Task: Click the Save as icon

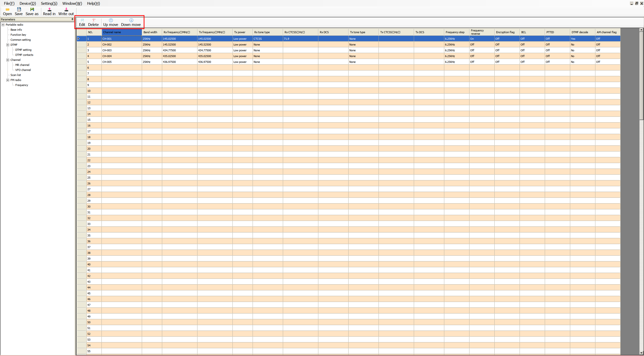Action: pos(32,10)
